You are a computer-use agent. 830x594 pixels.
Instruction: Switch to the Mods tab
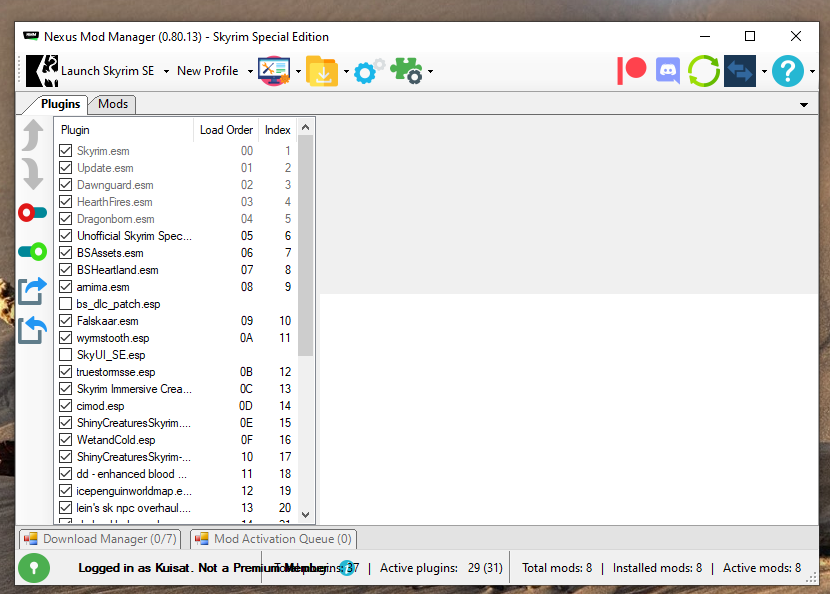(x=112, y=104)
